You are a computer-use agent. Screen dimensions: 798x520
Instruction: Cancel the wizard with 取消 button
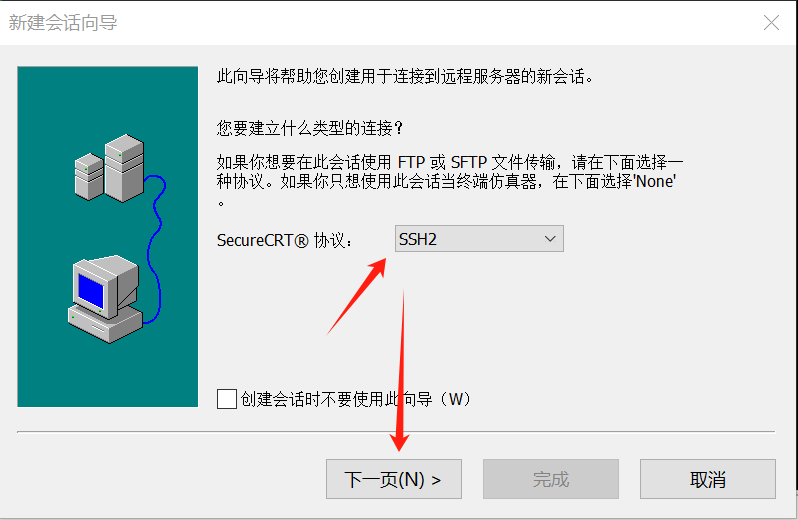coord(707,479)
